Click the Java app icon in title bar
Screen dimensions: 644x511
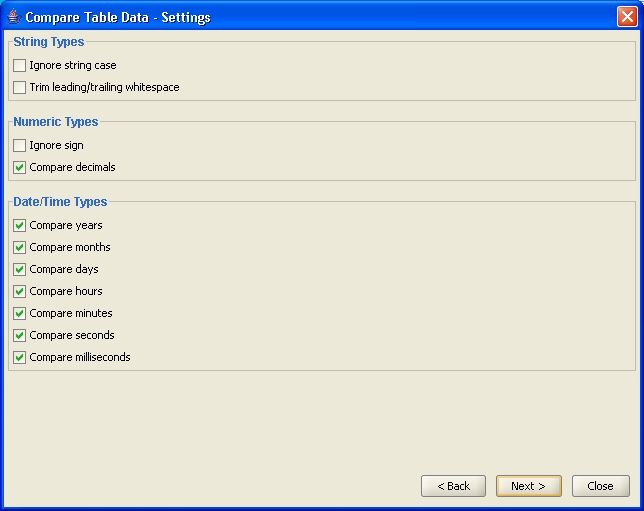(x=14, y=17)
